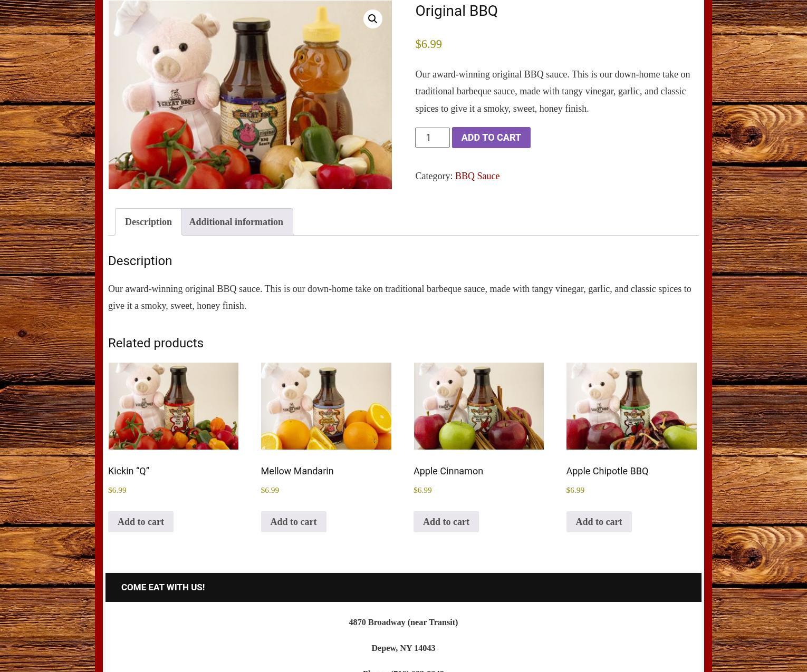Open the Apple Chipotle BBQ product image
This screenshot has width=807, height=672.
click(x=631, y=406)
